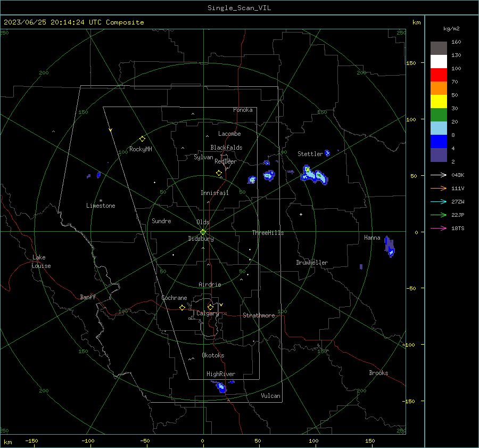The width and height of the screenshot is (479, 448).
Task: Click the Cochrane label
Action: 174,298
